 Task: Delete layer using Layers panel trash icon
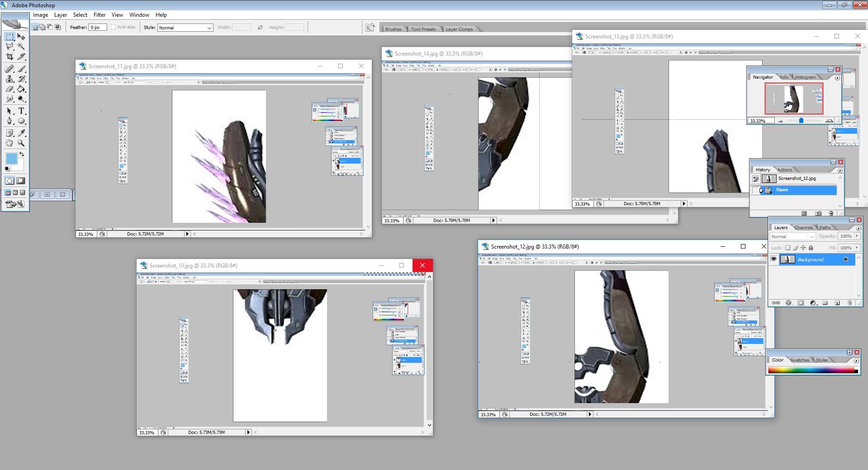849,303
